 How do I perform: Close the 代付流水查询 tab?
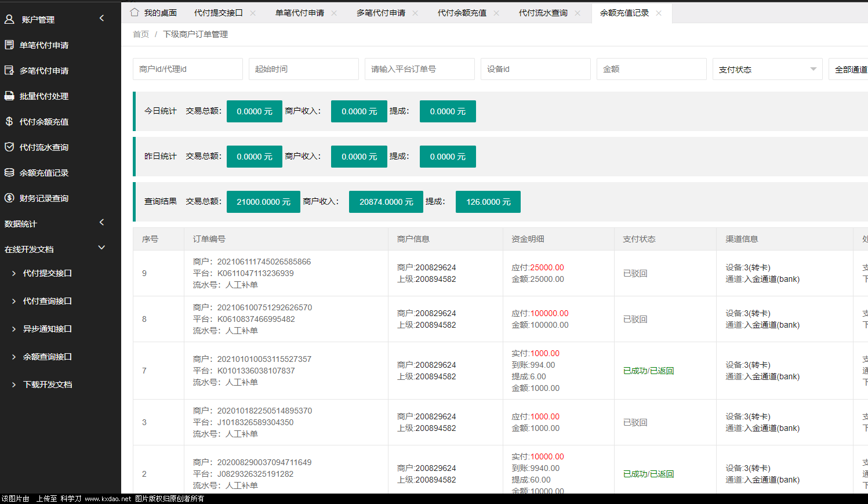tap(578, 13)
